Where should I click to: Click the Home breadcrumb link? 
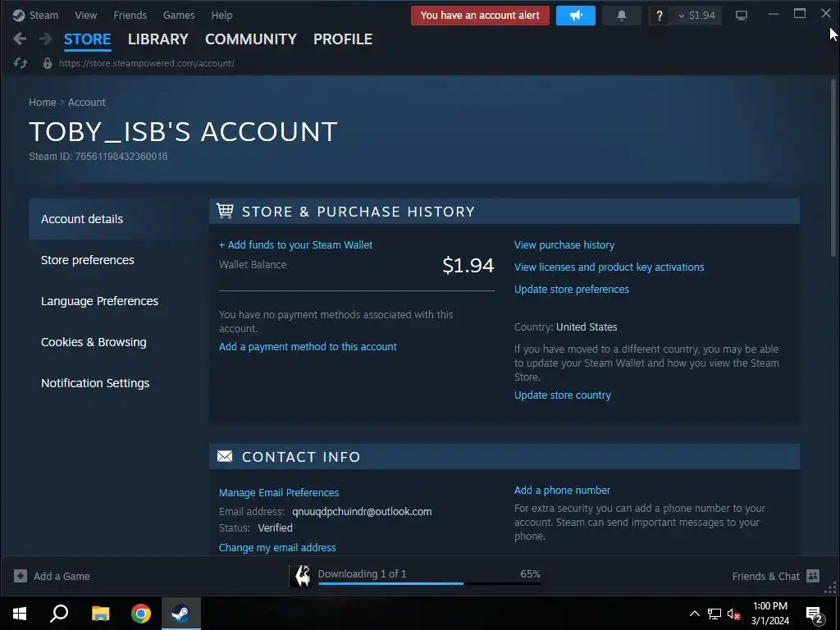(43, 103)
